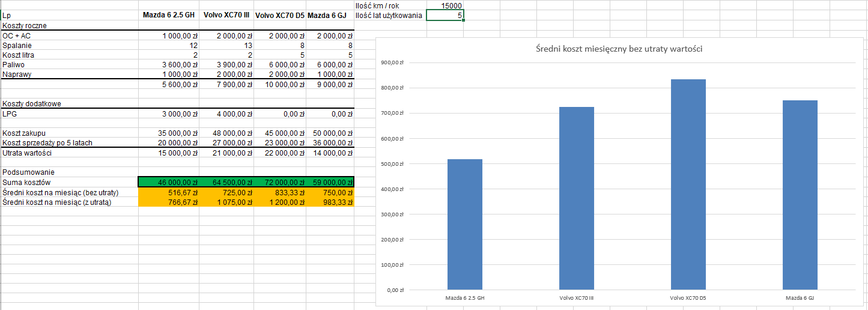
Task: Click the green cell showing 72 000,00 zł
Action: coord(280,182)
